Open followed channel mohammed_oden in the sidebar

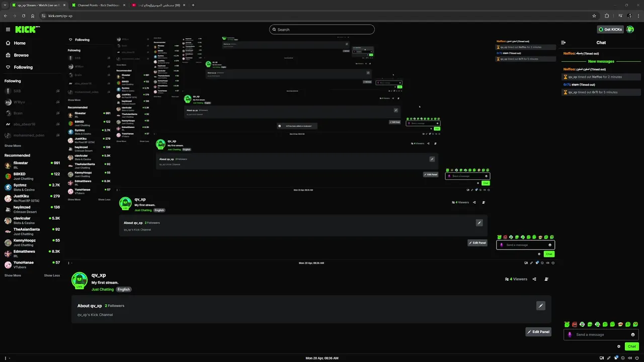pos(32,135)
